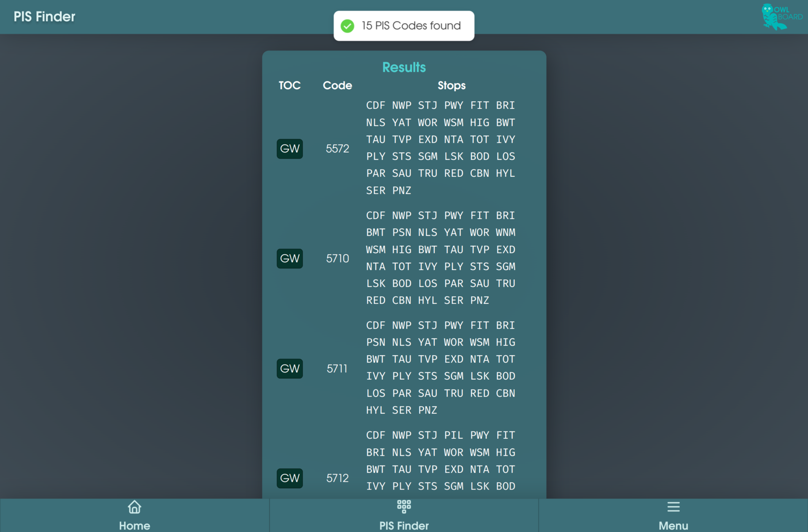This screenshot has width=808, height=532.
Task: Click the OwlBoard owl logo
Action: click(781, 17)
